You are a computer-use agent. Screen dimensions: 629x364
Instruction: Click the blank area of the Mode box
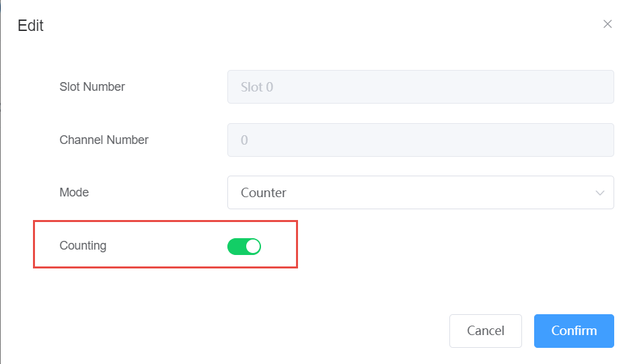[x=437, y=192]
